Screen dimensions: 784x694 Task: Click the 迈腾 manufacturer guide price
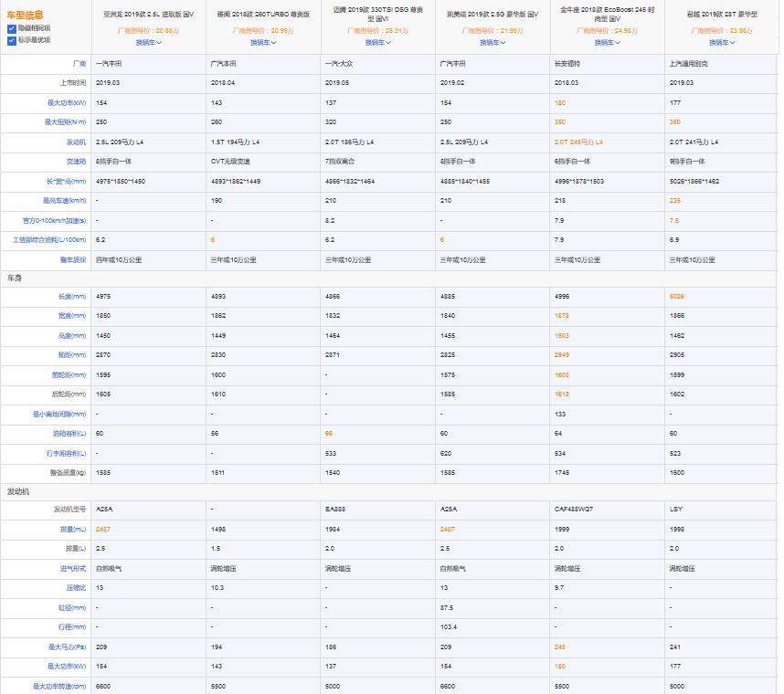377,31
